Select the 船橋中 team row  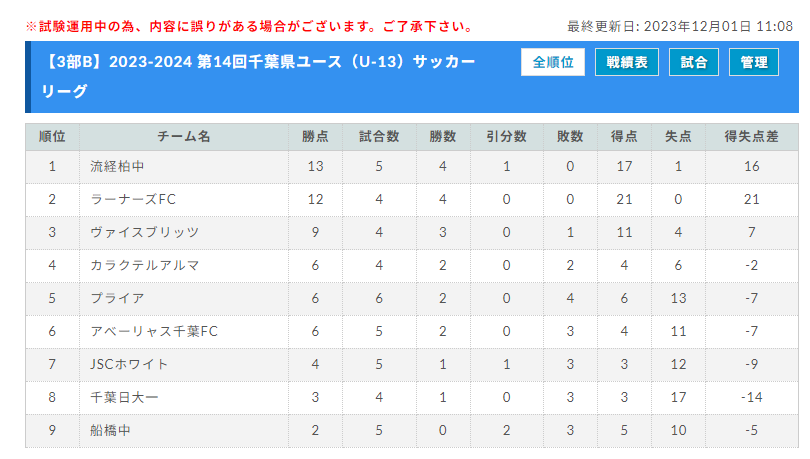[x=412, y=431]
